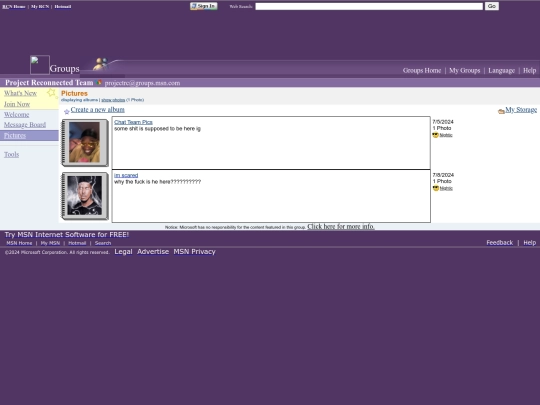Image resolution: width=540 pixels, height=405 pixels.
Task: Open the Legal link in the footer
Action: (123, 252)
